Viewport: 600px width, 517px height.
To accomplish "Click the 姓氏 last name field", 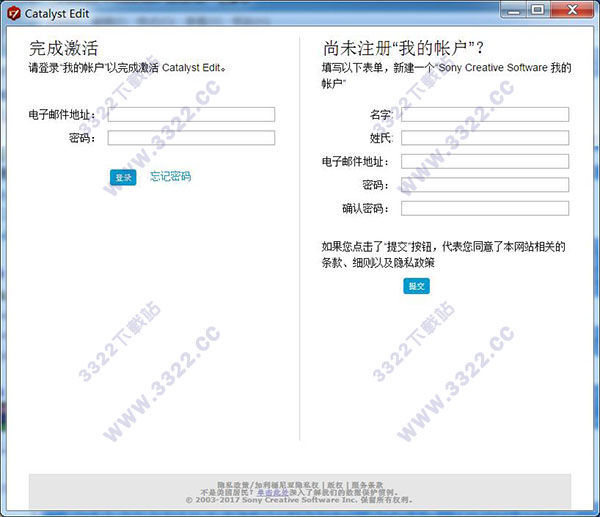I will (x=485, y=138).
